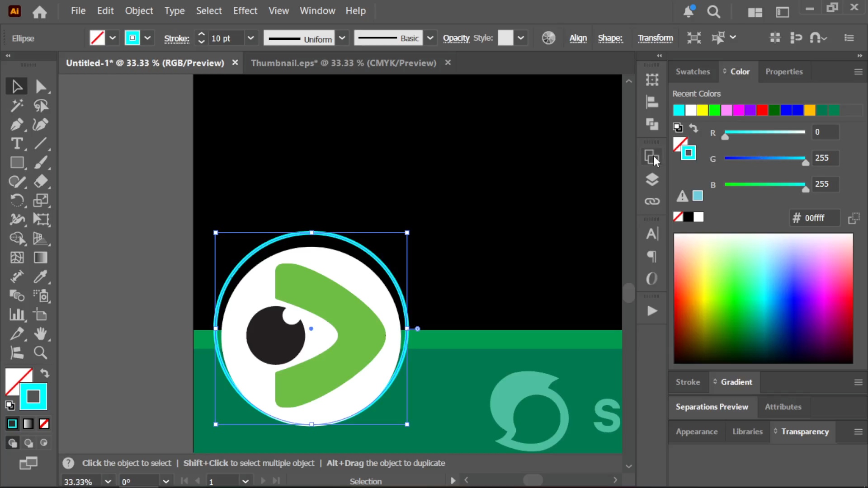Select the Rotate tool
Screen dimensions: 868x488
[17, 201]
